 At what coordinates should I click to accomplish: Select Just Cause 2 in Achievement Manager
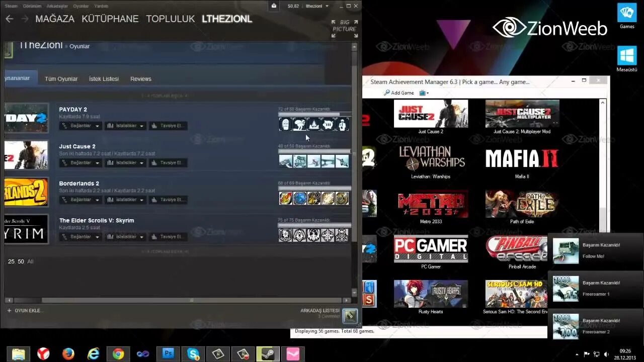pyautogui.click(x=431, y=117)
